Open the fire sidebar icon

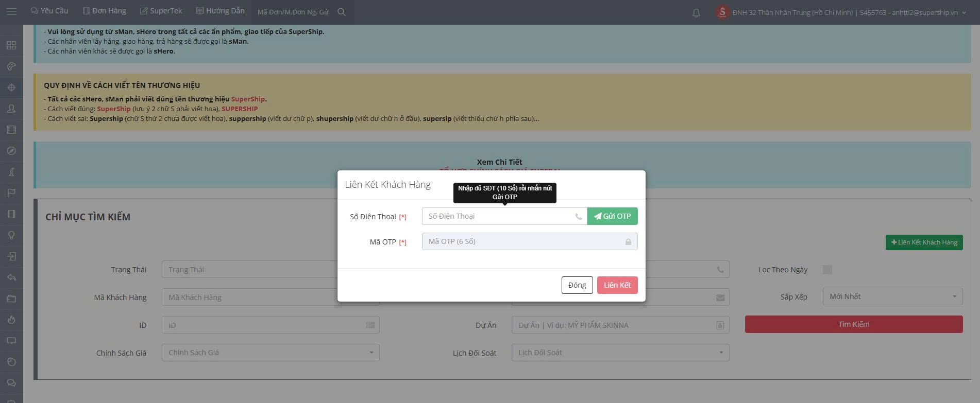click(11, 320)
